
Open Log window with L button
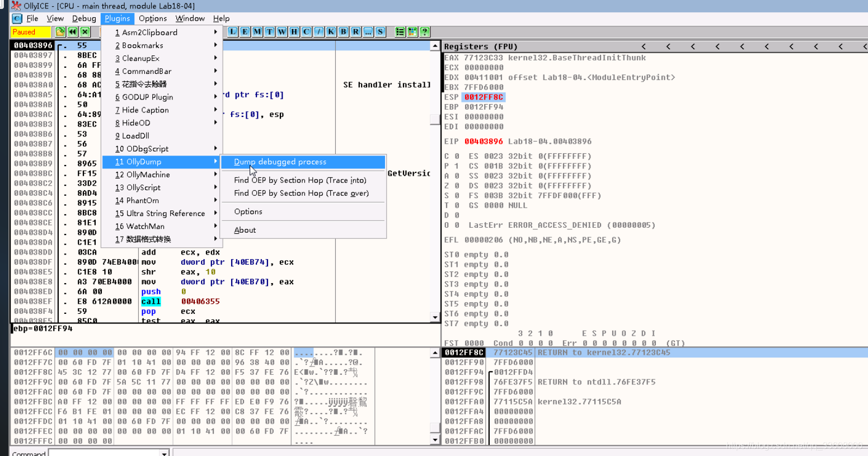pyautogui.click(x=233, y=31)
